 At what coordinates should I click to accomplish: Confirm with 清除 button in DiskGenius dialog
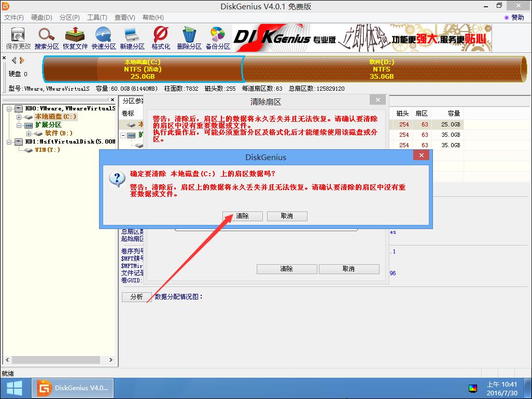coord(242,216)
